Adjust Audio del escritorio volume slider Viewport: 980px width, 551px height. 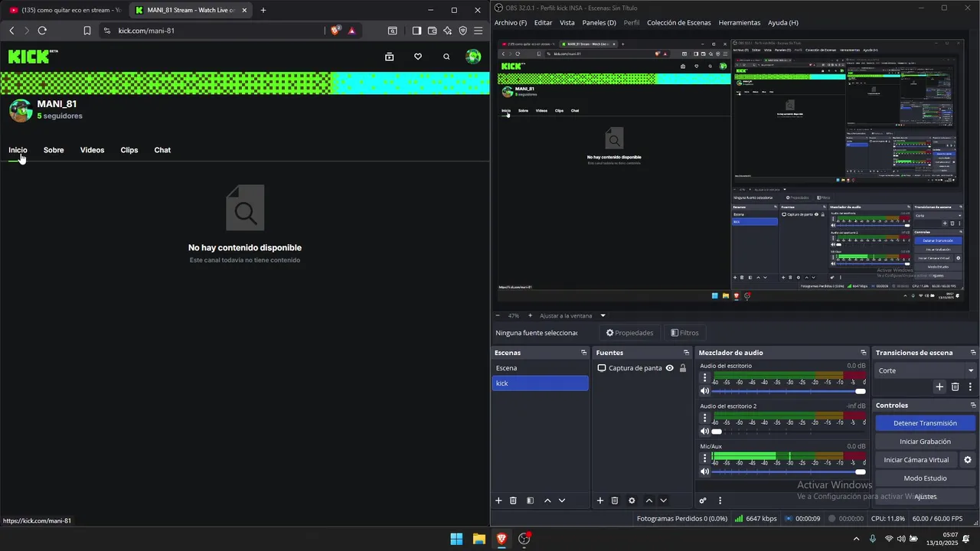pyautogui.click(x=789, y=391)
